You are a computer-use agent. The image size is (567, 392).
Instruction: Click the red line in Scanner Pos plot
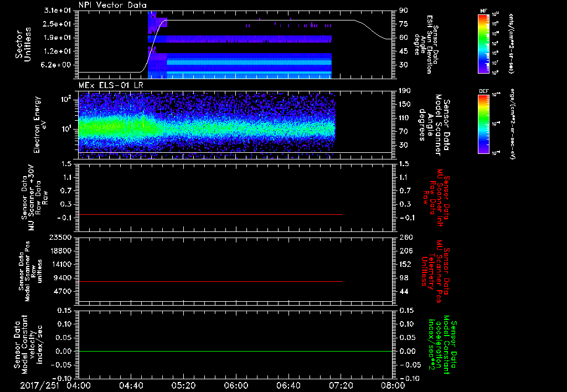coord(210,282)
